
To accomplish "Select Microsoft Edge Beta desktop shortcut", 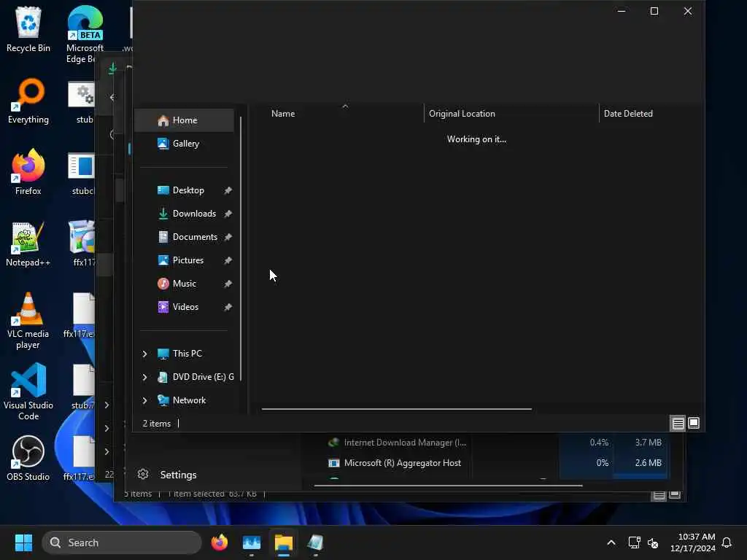I will [85, 35].
